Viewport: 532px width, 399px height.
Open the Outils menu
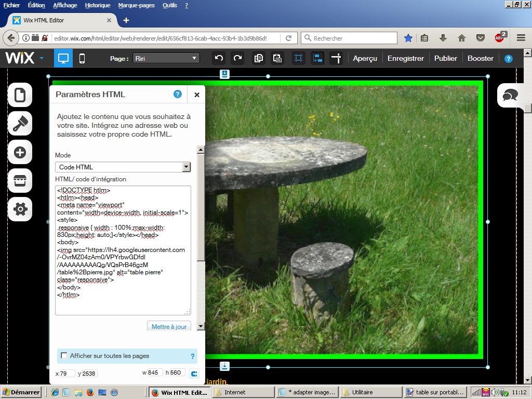pyautogui.click(x=170, y=5)
